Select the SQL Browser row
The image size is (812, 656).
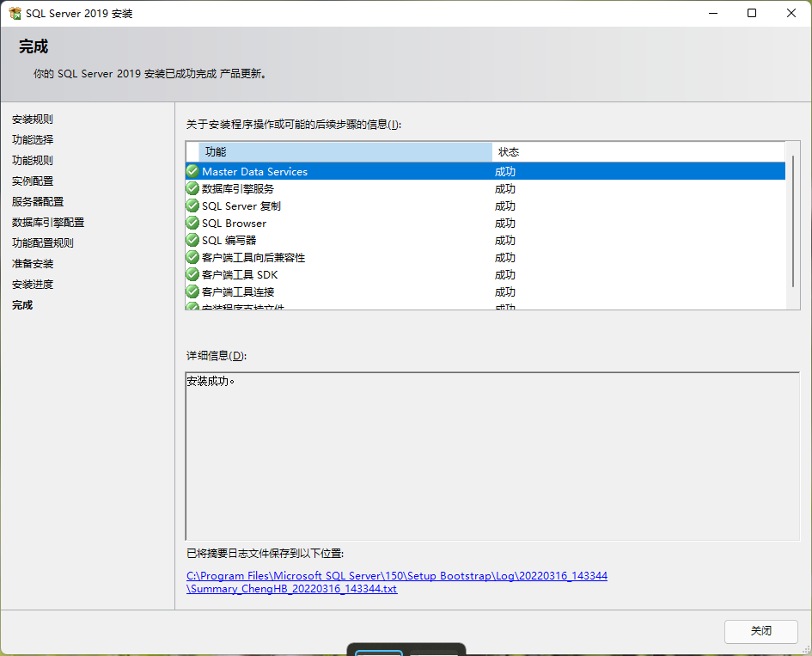tap(485, 223)
